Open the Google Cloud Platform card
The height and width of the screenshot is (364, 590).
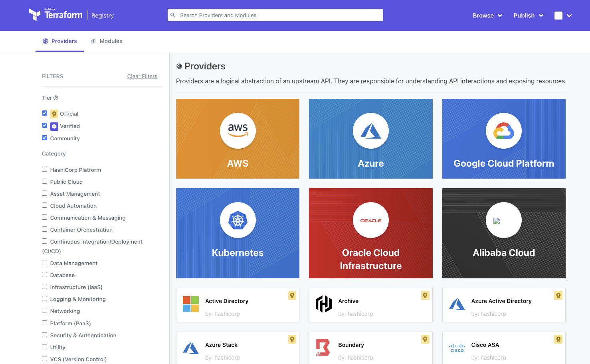point(504,139)
